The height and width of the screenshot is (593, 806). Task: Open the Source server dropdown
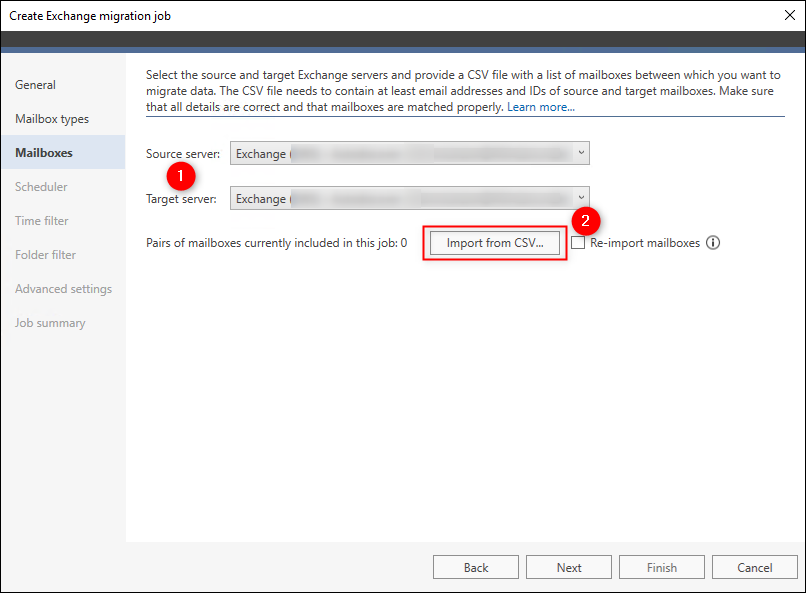point(410,153)
